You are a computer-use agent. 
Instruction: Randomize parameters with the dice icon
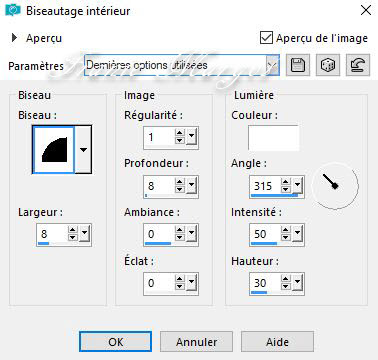pyautogui.click(x=328, y=65)
